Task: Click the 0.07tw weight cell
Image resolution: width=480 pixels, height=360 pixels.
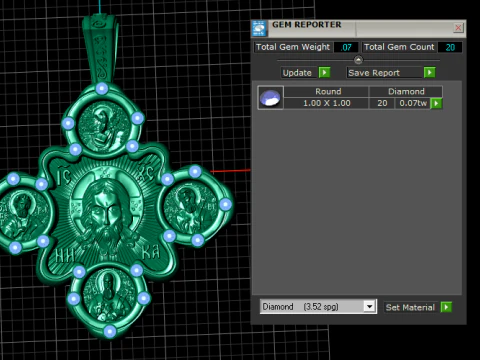Action: coord(413,103)
